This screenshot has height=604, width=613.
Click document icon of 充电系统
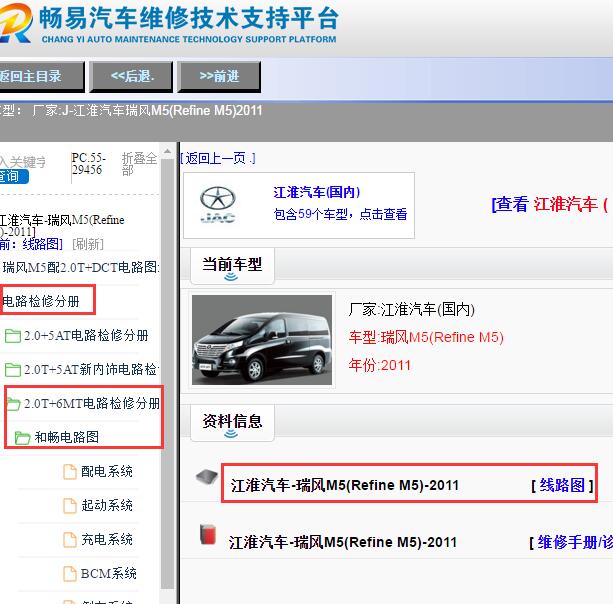[70, 540]
